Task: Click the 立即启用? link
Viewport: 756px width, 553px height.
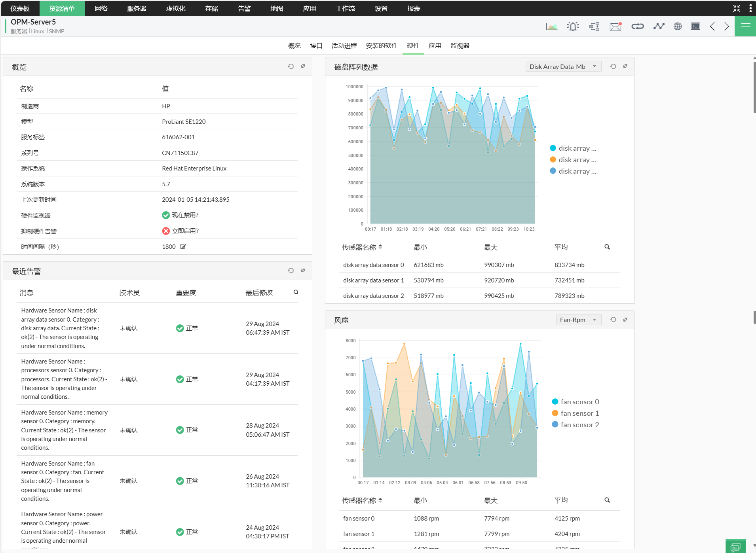Action: tap(185, 231)
